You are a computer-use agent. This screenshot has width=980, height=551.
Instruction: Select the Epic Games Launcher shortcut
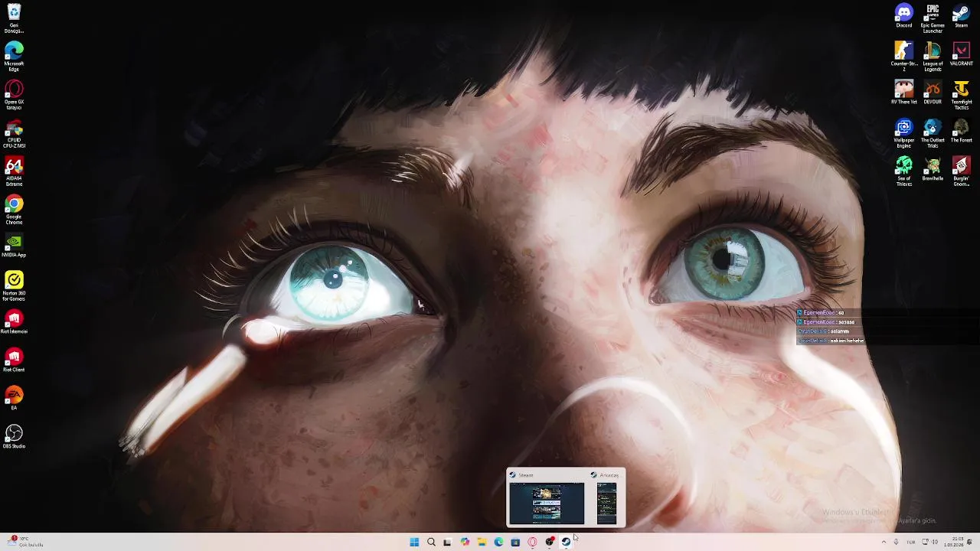[933, 18]
